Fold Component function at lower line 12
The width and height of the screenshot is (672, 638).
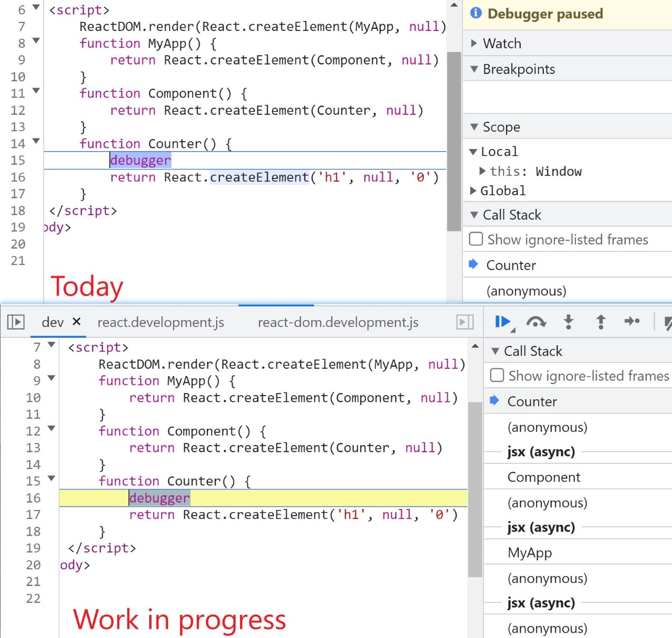tap(51, 428)
